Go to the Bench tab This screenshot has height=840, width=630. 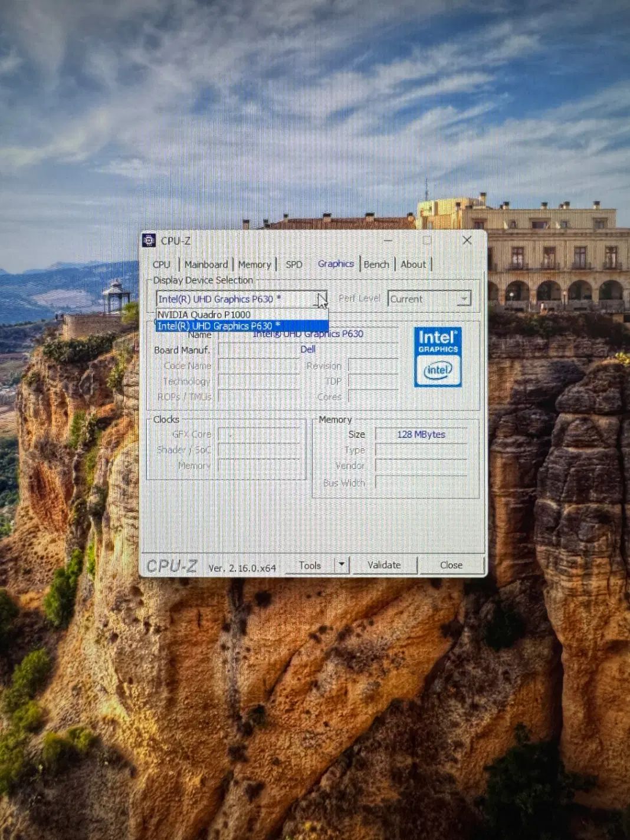376,265
